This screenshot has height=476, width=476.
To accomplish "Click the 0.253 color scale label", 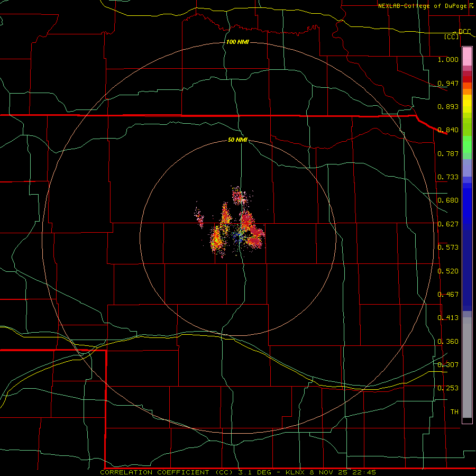I will [x=448, y=388].
